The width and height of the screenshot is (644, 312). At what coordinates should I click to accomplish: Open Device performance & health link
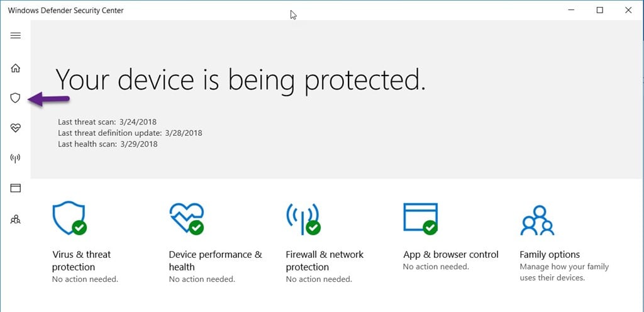point(215,260)
